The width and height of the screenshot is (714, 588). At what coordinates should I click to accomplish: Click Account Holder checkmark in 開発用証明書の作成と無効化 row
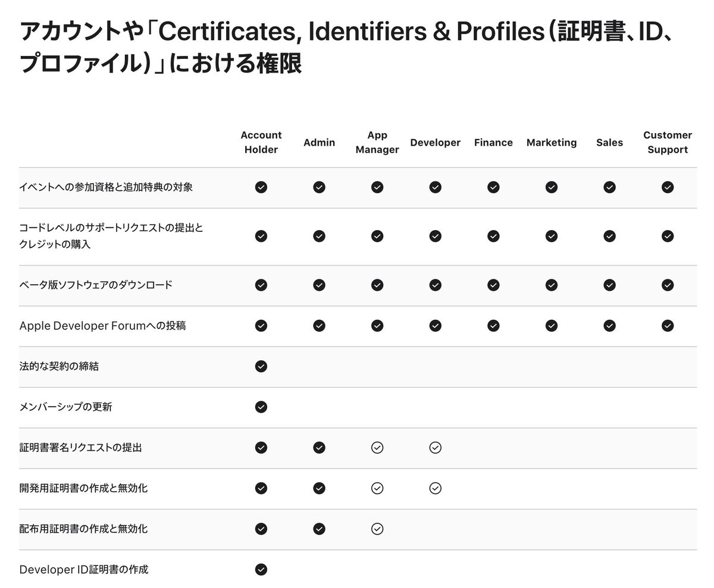pyautogui.click(x=261, y=488)
